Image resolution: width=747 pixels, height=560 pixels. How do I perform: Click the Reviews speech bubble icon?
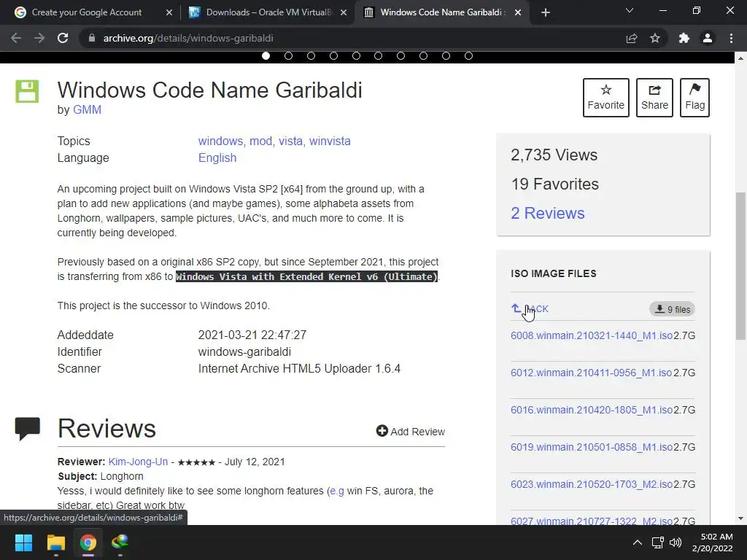(x=28, y=429)
